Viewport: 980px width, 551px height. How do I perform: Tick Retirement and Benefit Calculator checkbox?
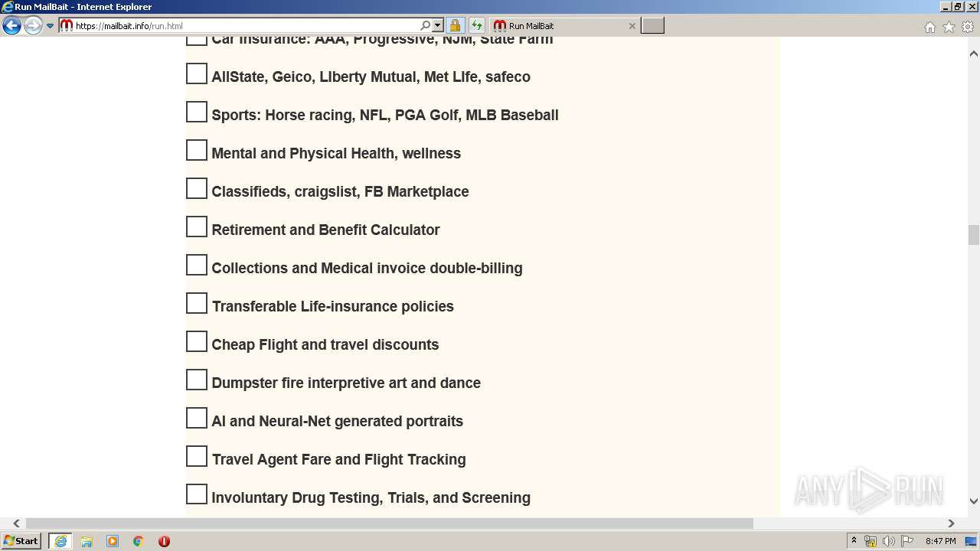(x=197, y=227)
